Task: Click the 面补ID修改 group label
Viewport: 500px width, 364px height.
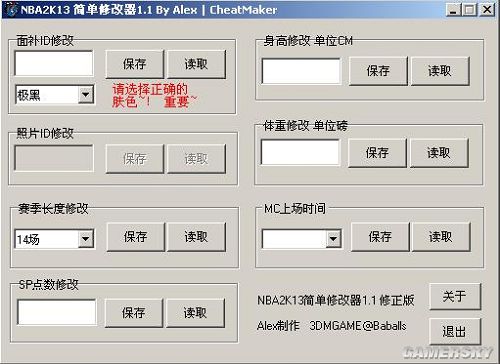Action: click(45, 41)
